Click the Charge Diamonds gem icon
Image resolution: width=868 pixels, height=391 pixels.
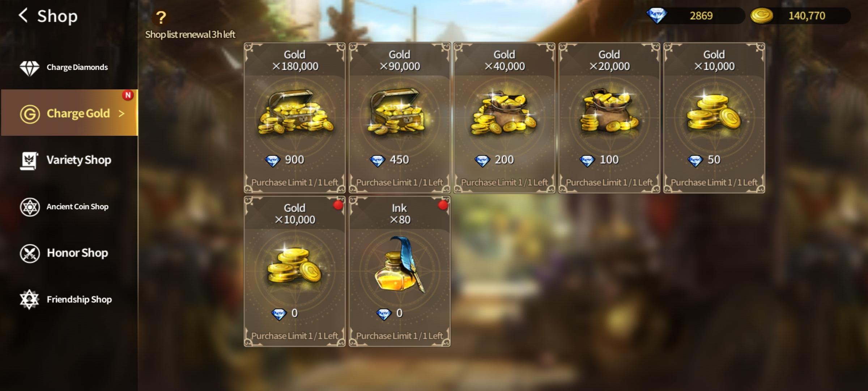coord(29,67)
